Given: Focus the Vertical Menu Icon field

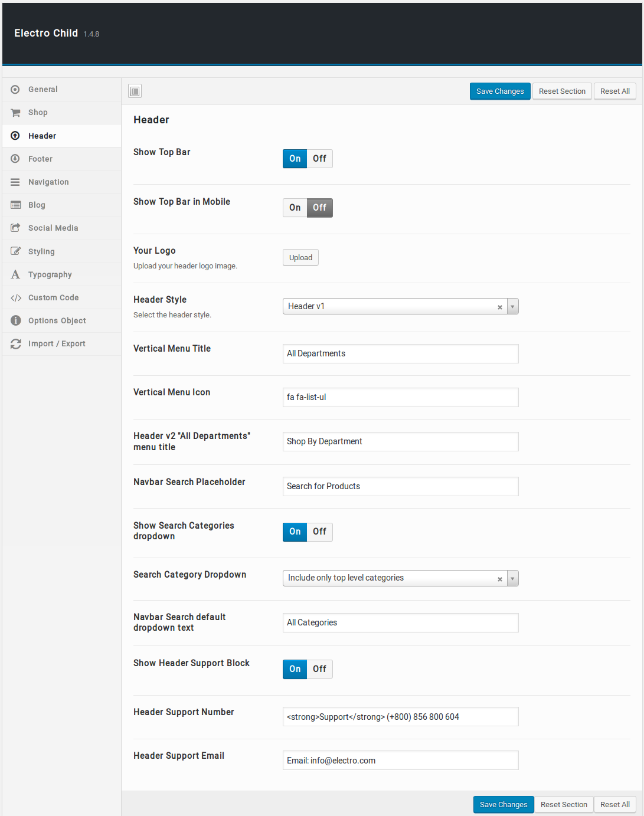Looking at the screenshot, I should [400, 398].
